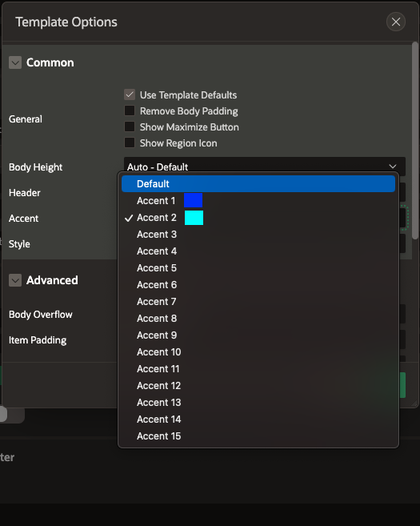Pick Accent 13 from the list
420x526 pixels.
pos(258,402)
